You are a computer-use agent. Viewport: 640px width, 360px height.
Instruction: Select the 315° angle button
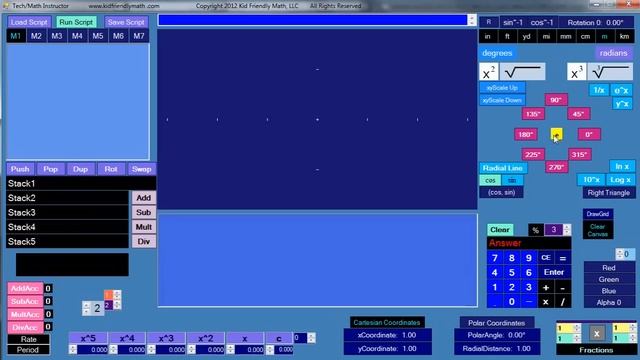(x=579, y=154)
